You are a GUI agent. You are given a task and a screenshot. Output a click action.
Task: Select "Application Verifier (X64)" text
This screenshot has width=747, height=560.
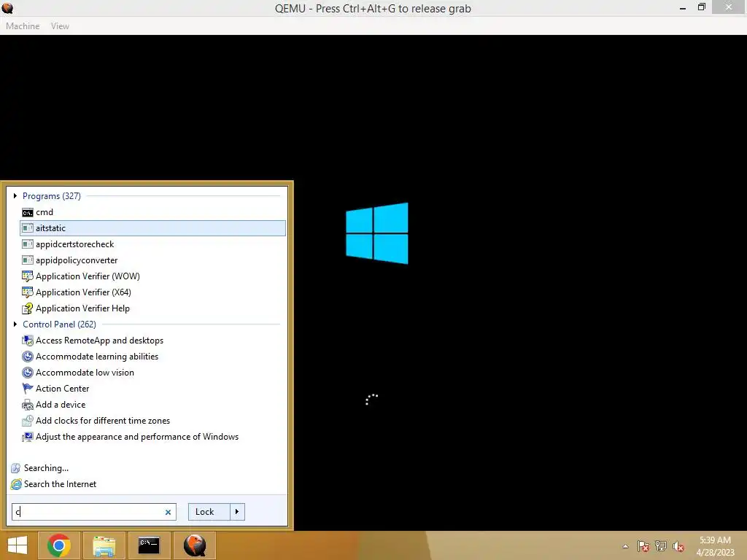click(x=83, y=292)
